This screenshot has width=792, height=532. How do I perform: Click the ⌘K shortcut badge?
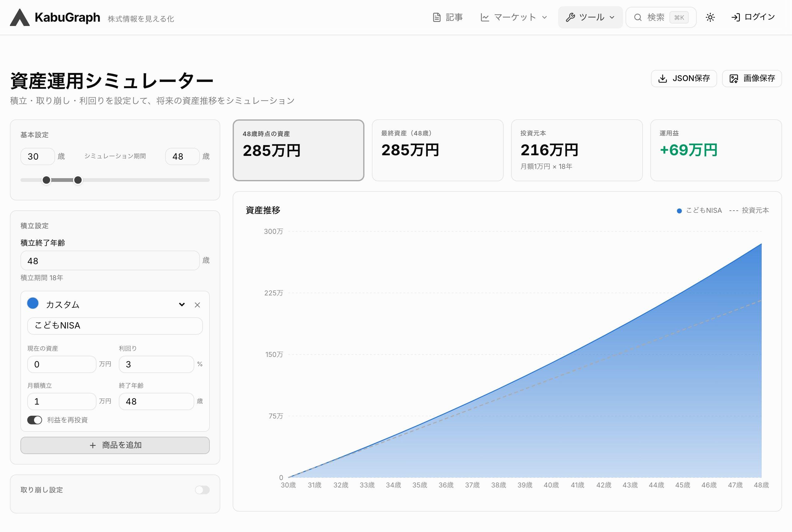(679, 18)
